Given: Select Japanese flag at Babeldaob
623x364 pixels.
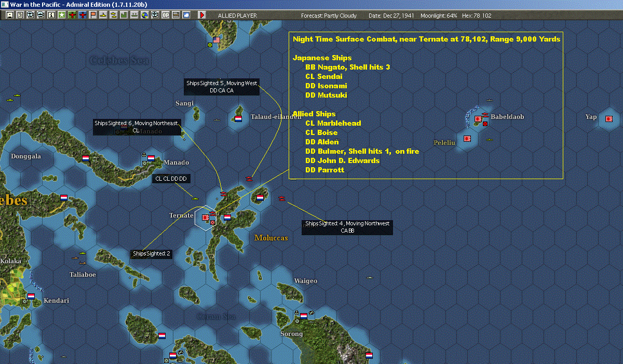Looking at the screenshot, I should (x=478, y=119).
